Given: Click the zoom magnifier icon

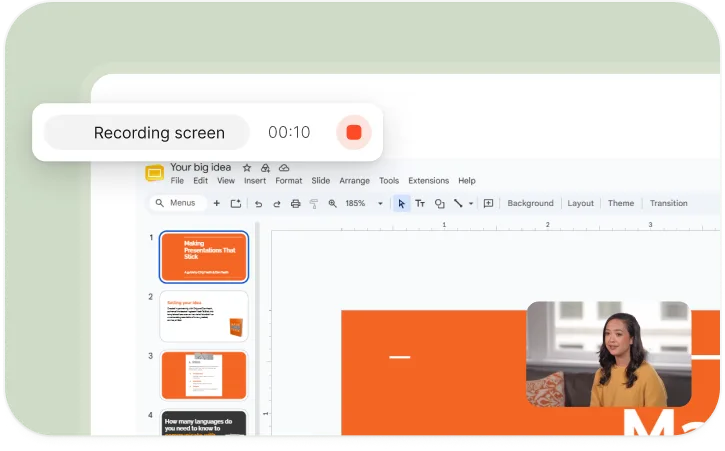Looking at the screenshot, I should coord(332,203).
